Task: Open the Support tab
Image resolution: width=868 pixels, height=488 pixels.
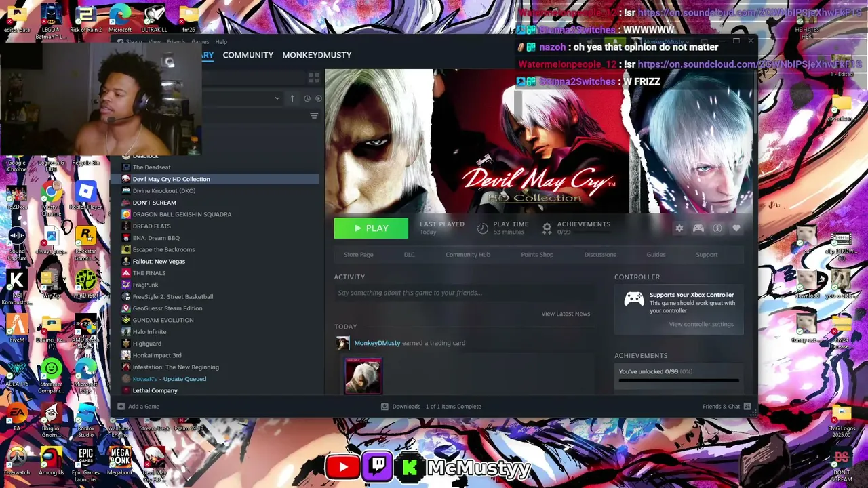Action: [x=707, y=255]
